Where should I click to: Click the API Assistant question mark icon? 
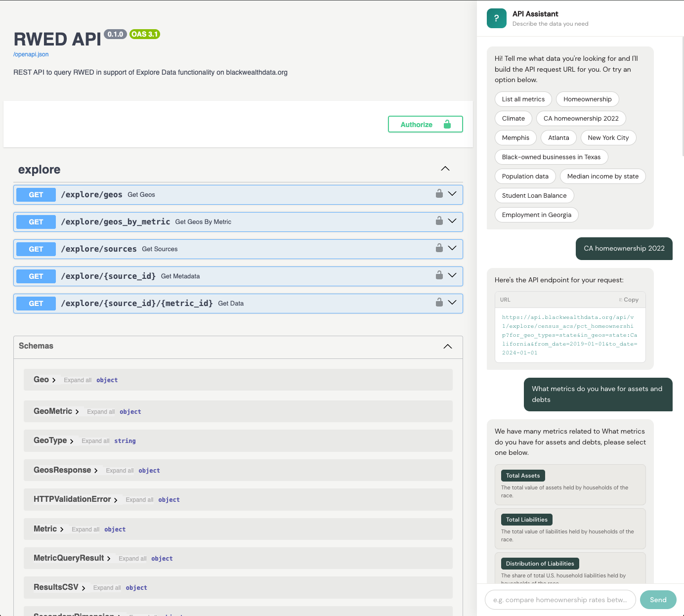coord(497,18)
